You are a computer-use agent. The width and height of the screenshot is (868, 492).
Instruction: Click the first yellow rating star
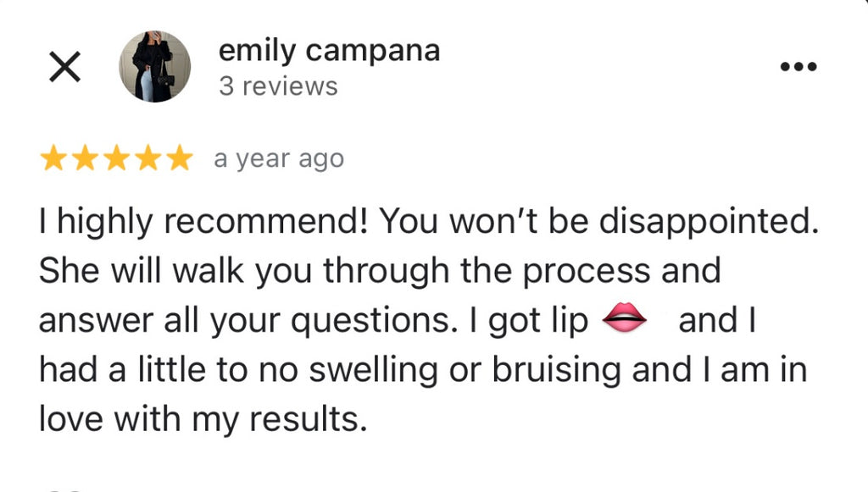point(53,158)
